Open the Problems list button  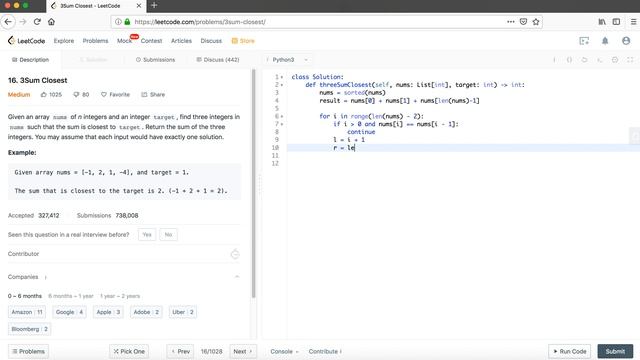click(x=28, y=351)
